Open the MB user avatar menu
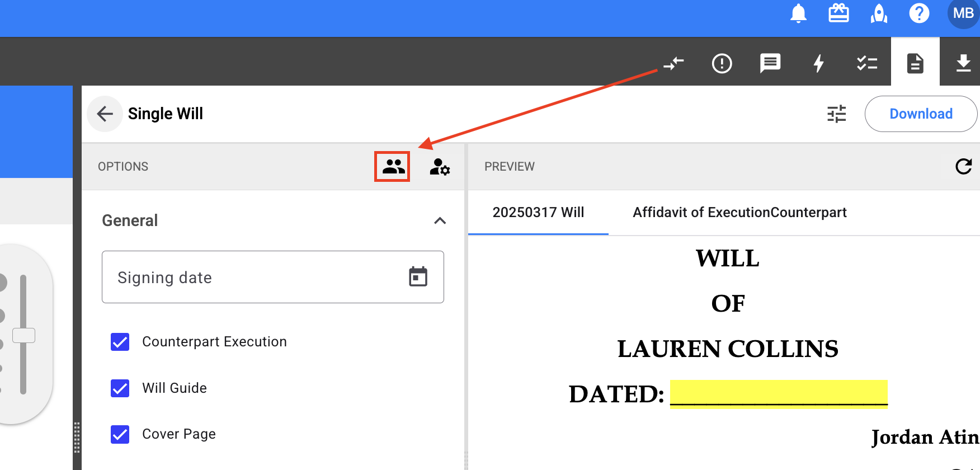 point(963,13)
